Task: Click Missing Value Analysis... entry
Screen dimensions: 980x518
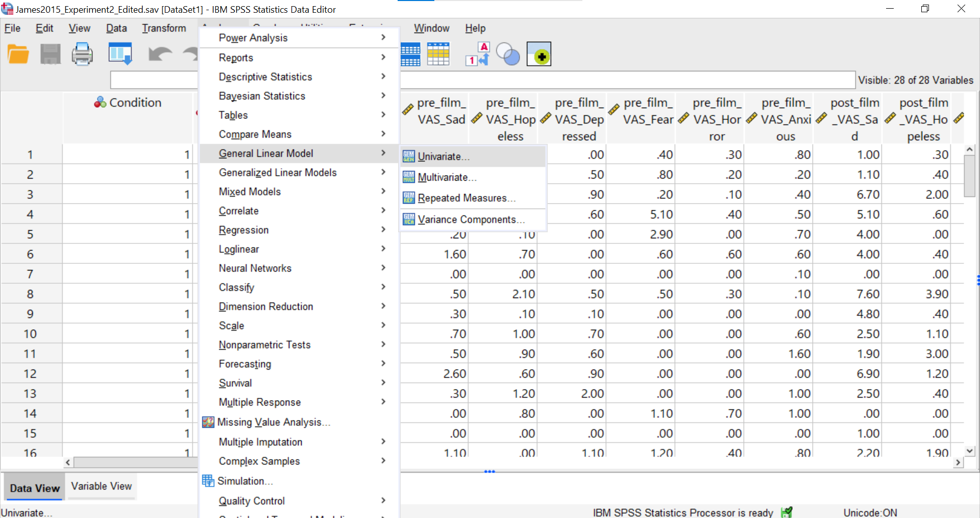Action: pyautogui.click(x=299, y=422)
